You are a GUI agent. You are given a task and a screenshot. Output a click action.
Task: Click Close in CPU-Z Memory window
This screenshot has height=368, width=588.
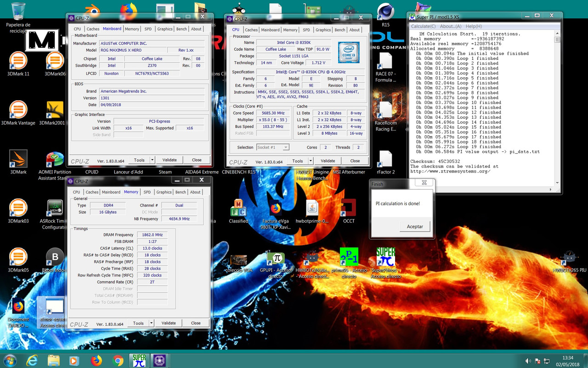click(196, 323)
